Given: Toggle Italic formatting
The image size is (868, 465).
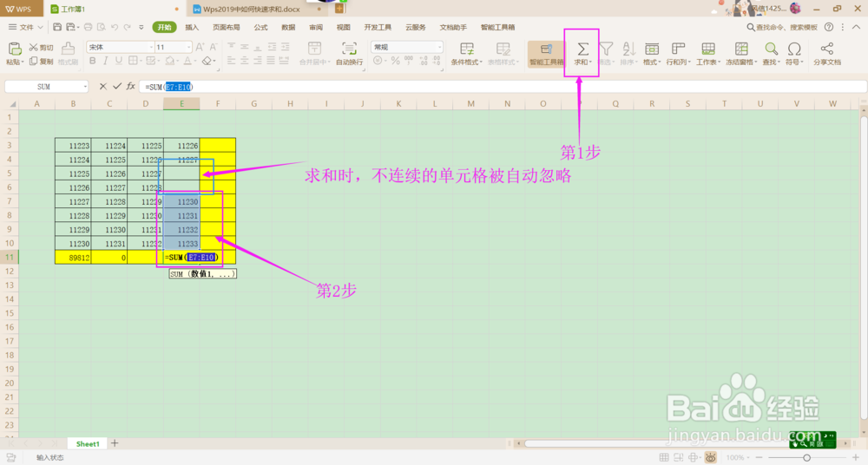Looking at the screenshot, I should [x=106, y=61].
